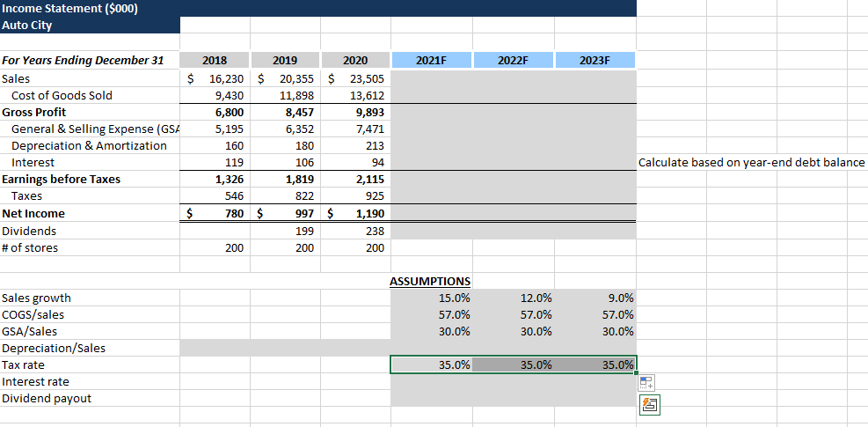
Task: Select 2019 Net Income value 997
Action: point(285,213)
